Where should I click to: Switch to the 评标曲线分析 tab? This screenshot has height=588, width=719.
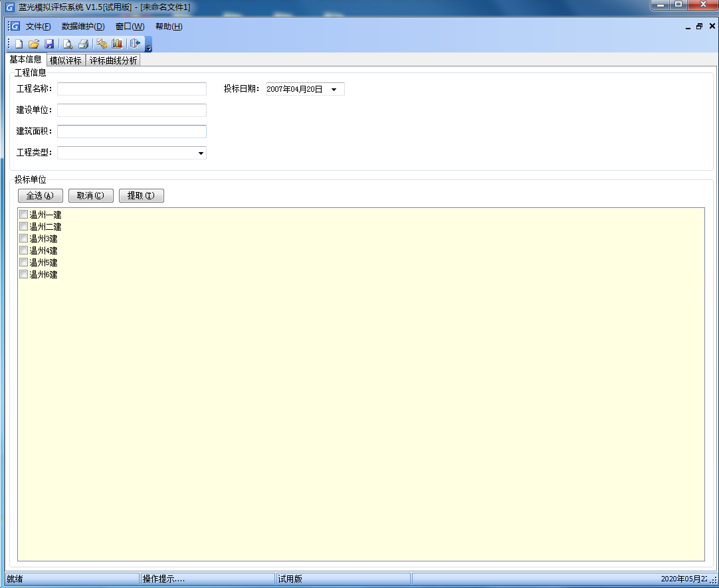pyautogui.click(x=113, y=60)
